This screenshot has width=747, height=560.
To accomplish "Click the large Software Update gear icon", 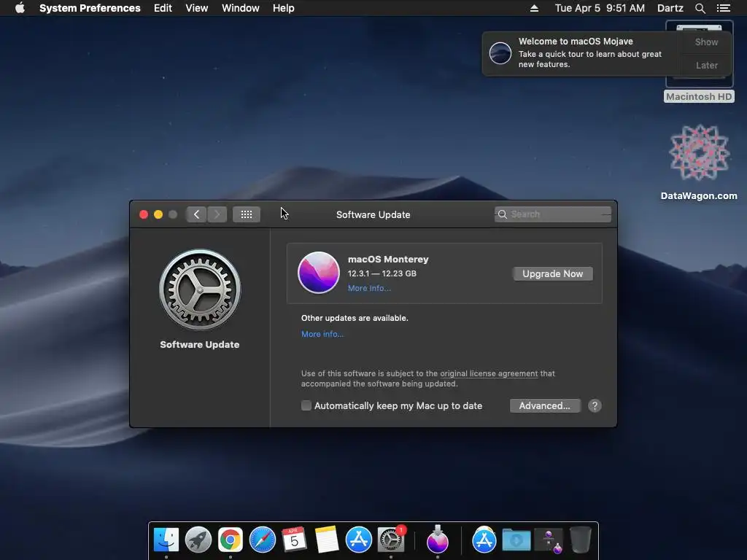I will click(200, 289).
